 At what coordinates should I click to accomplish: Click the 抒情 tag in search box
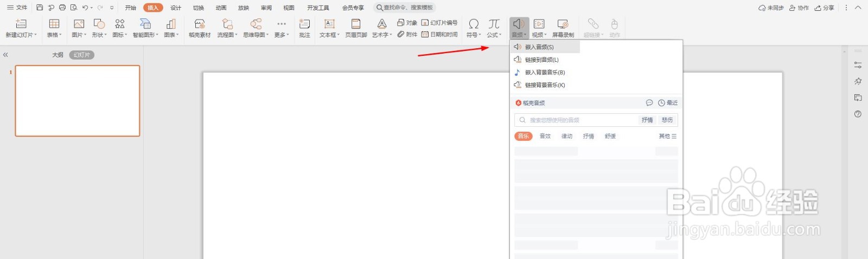click(x=647, y=120)
